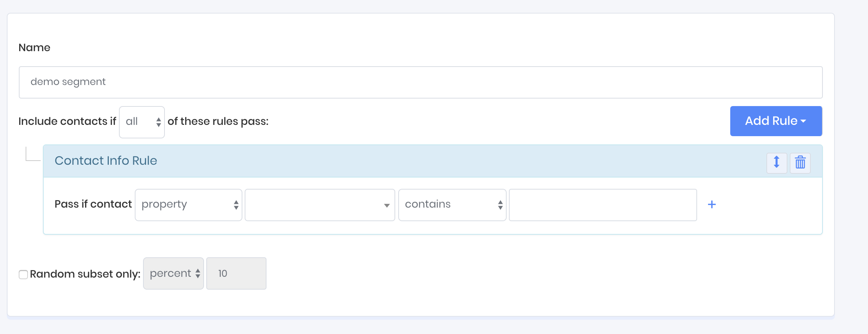The image size is (868, 334).
Task: Open the "percent" subset type dropdown
Action: click(x=174, y=273)
